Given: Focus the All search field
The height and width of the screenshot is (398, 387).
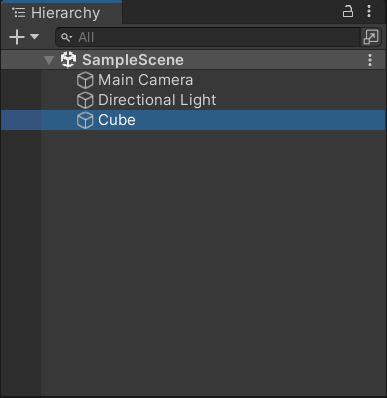Looking at the screenshot, I should 208,37.
